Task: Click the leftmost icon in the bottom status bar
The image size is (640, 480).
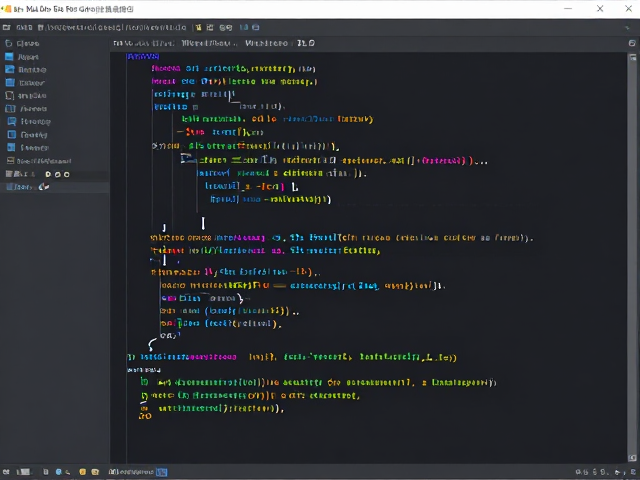Action: click(6, 472)
